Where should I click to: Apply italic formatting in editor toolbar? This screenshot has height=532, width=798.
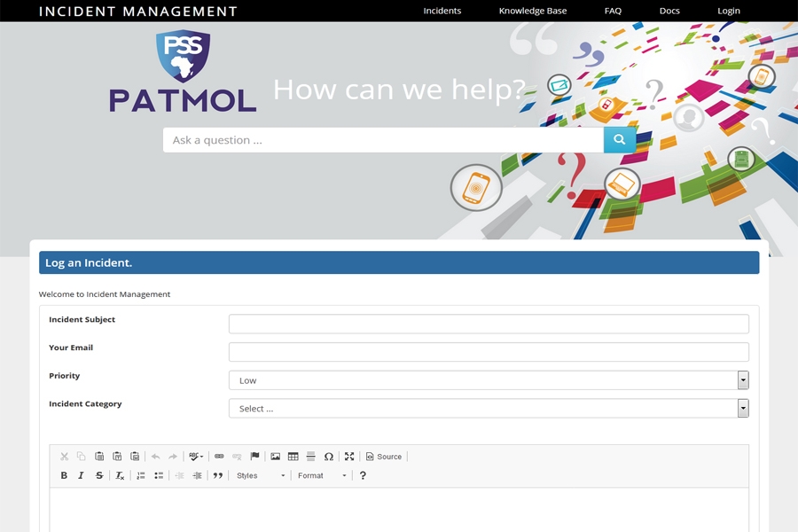pos(81,476)
